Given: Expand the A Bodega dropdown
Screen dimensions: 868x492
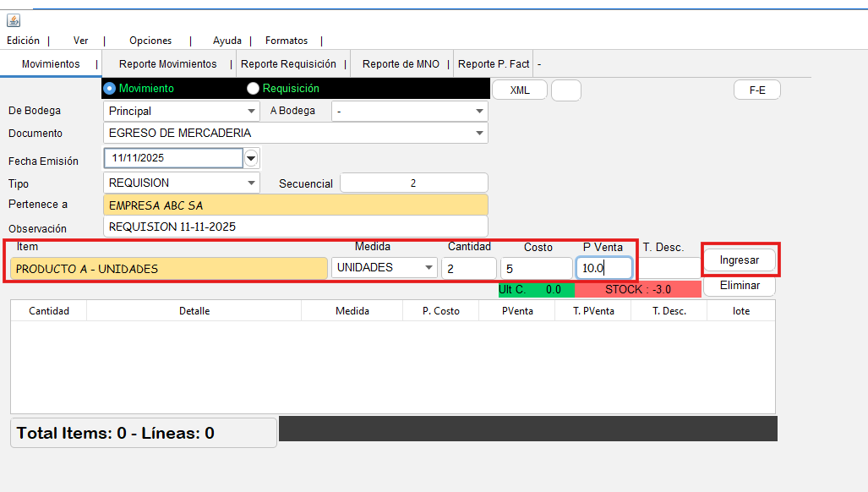Looking at the screenshot, I should point(479,111).
